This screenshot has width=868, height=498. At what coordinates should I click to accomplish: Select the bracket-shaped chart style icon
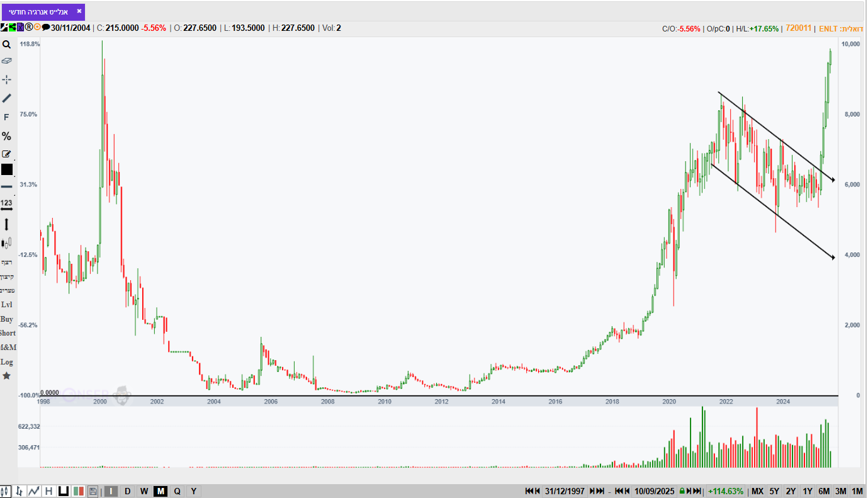64,491
